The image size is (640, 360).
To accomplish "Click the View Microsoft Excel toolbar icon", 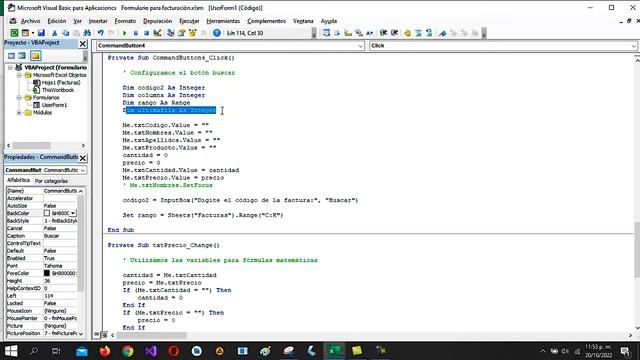I will [x=14, y=33].
